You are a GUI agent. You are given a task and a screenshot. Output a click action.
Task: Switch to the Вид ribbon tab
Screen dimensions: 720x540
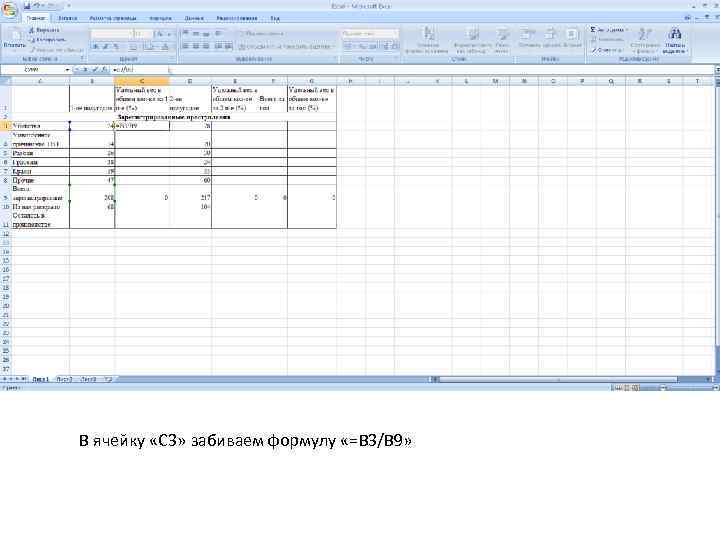[275, 18]
